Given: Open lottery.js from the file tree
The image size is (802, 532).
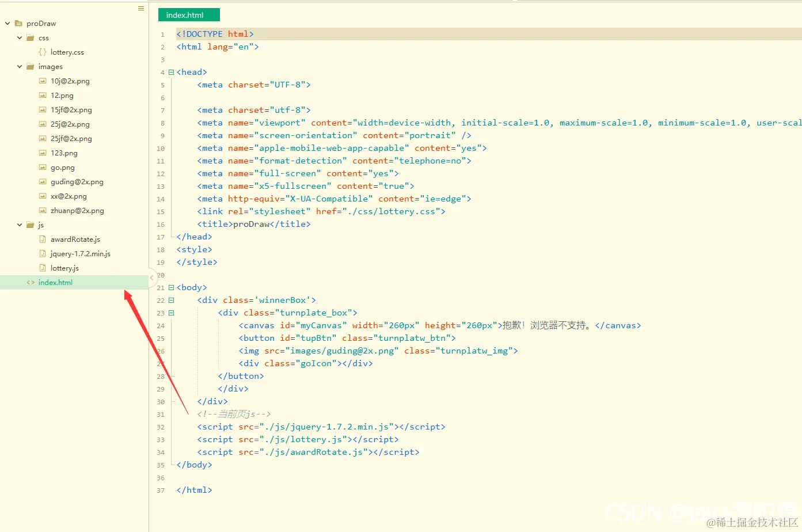Looking at the screenshot, I should [x=64, y=268].
